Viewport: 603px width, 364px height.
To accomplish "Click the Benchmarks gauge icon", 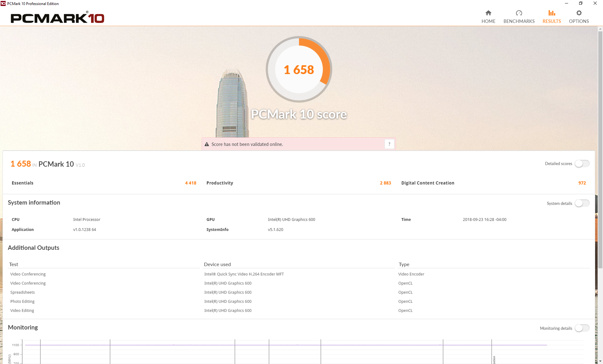I will 519,13.
